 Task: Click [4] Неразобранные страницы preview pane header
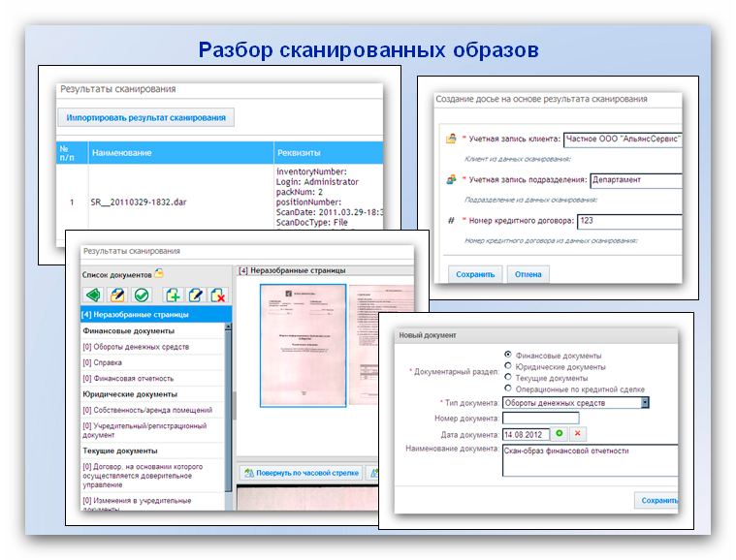point(292,270)
